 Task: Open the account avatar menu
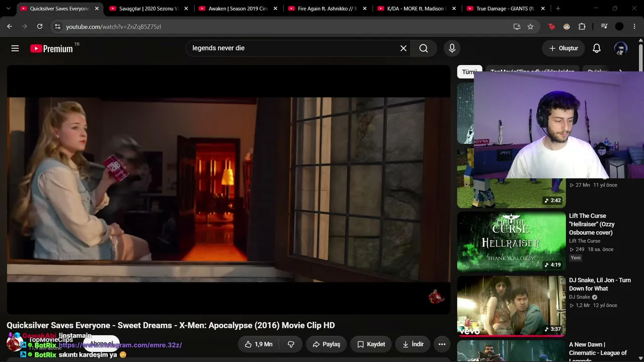pos(620,48)
